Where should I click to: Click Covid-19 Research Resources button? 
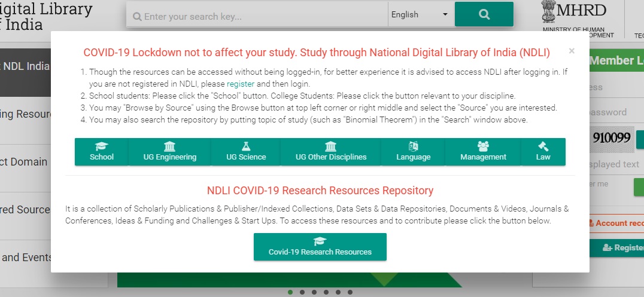tap(320, 247)
